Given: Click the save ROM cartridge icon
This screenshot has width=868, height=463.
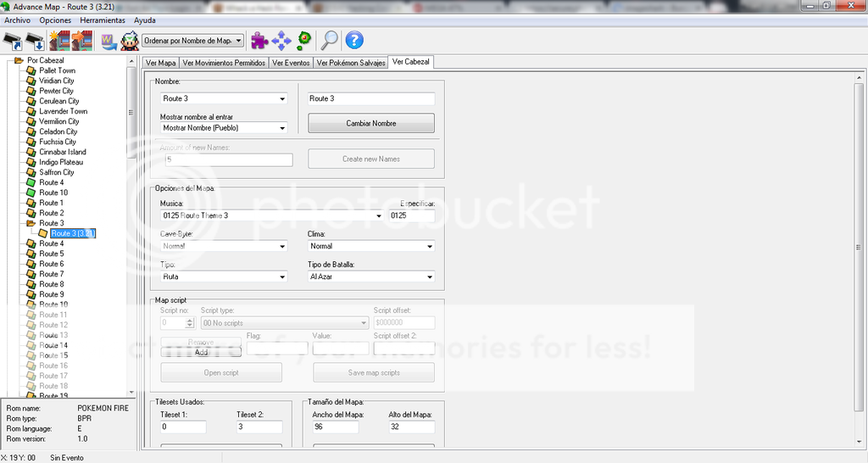Looking at the screenshot, I should point(35,40).
